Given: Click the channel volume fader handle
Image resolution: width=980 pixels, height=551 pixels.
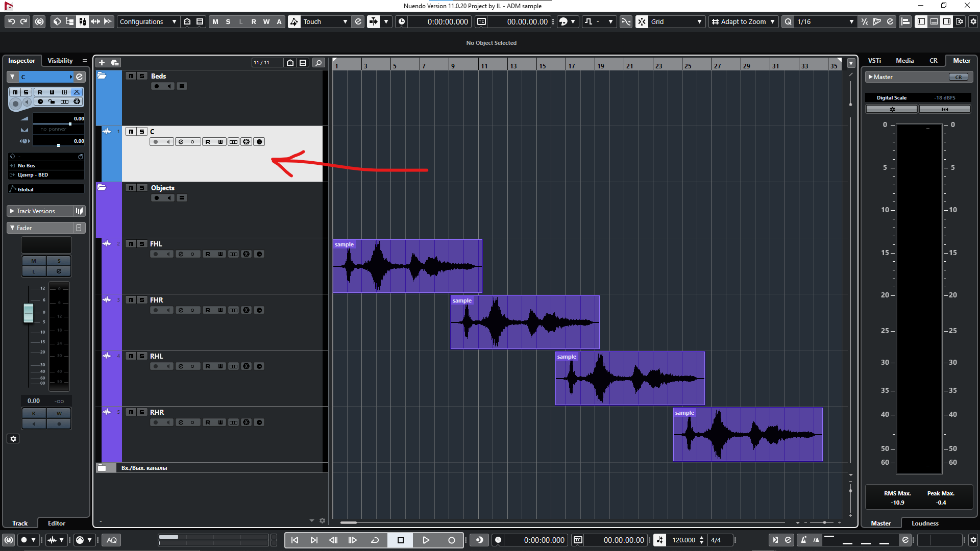Looking at the screenshot, I should click(x=29, y=313).
